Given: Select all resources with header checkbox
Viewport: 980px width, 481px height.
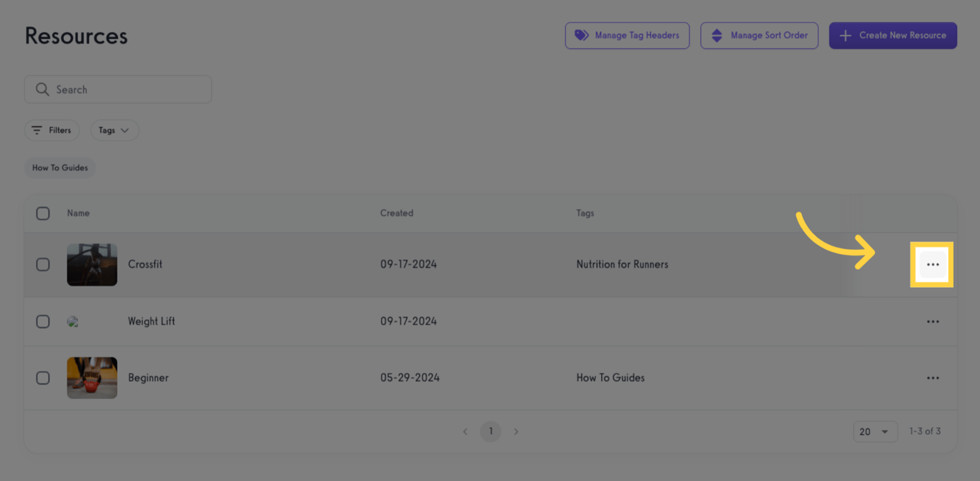Looking at the screenshot, I should coord(43,213).
